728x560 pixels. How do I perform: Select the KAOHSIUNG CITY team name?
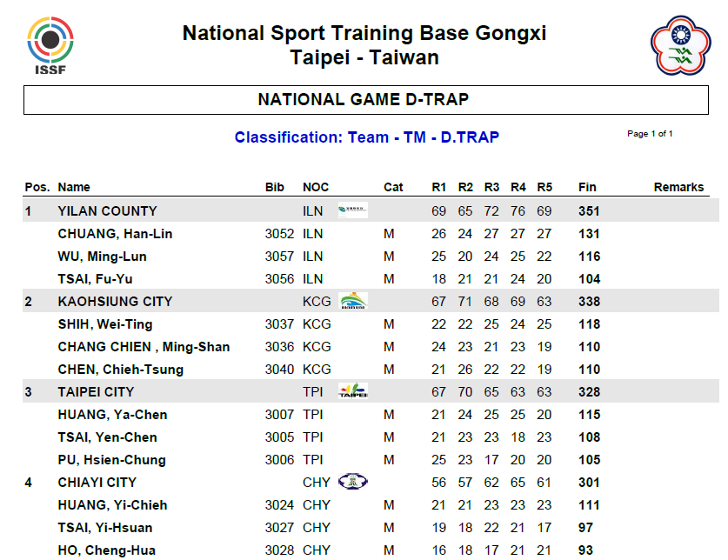pos(115,301)
